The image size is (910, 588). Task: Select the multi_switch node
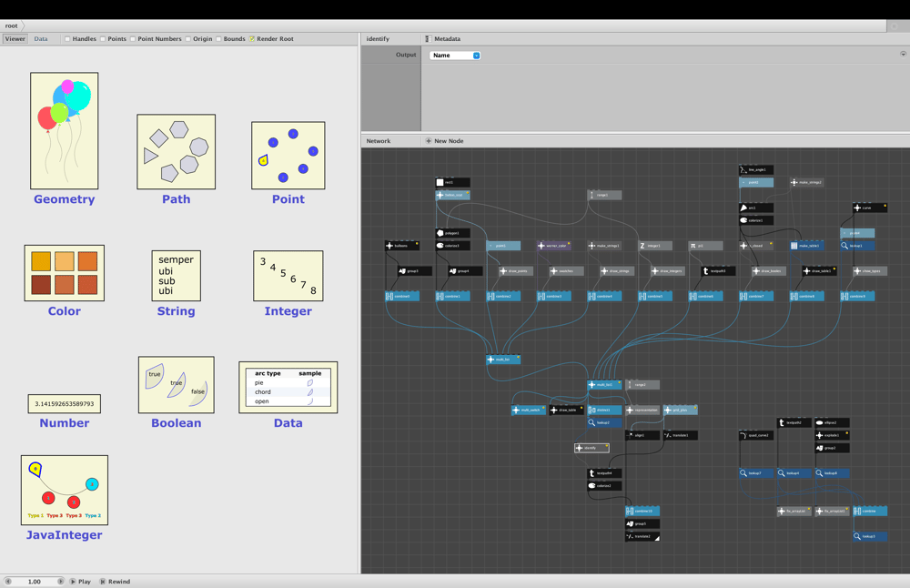click(528, 410)
